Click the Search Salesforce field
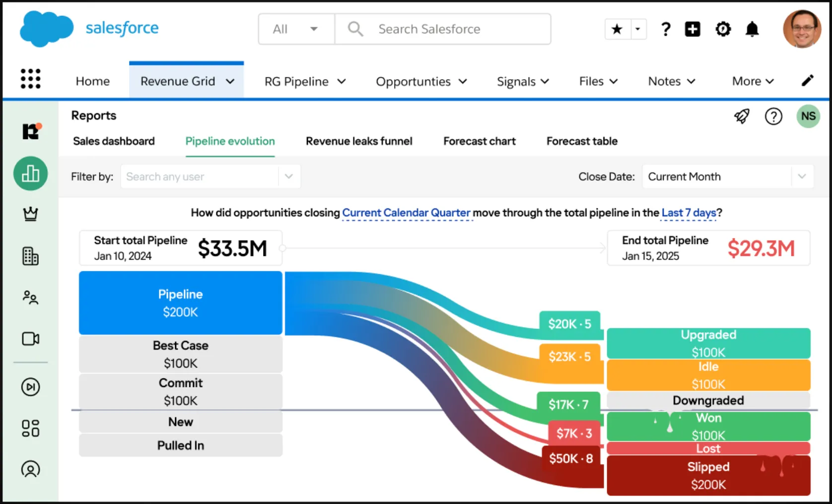The image size is (832, 504). pyautogui.click(x=443, y=29)
